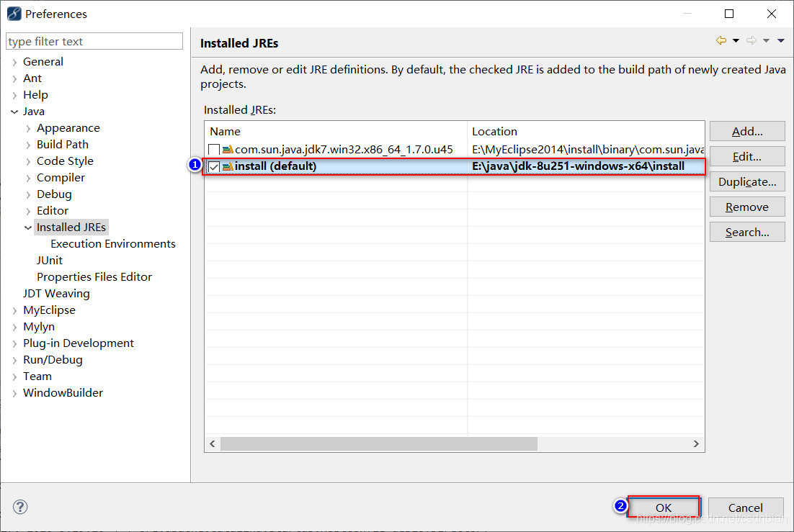Screen dimensions: 794x532
Task: Expand the Help tree node
Action: coord(14,95)
